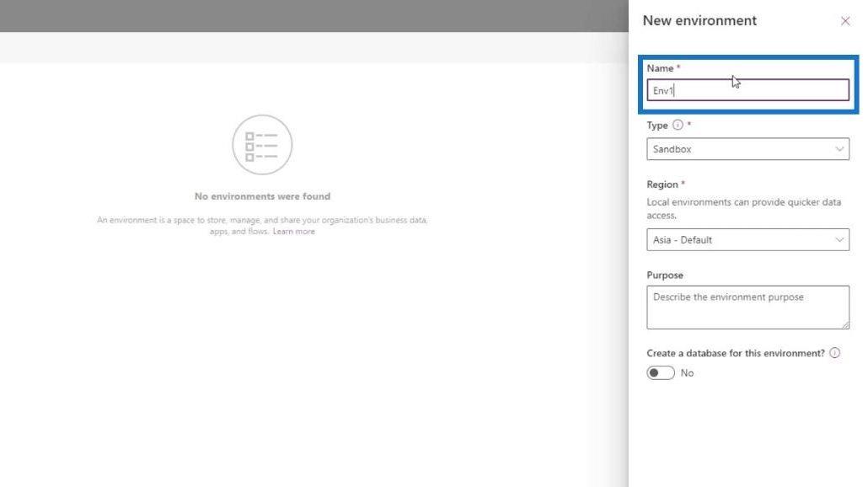868x487 pixels.
Task: Click the 'Purpose' field label
Action: click(665, 275)
